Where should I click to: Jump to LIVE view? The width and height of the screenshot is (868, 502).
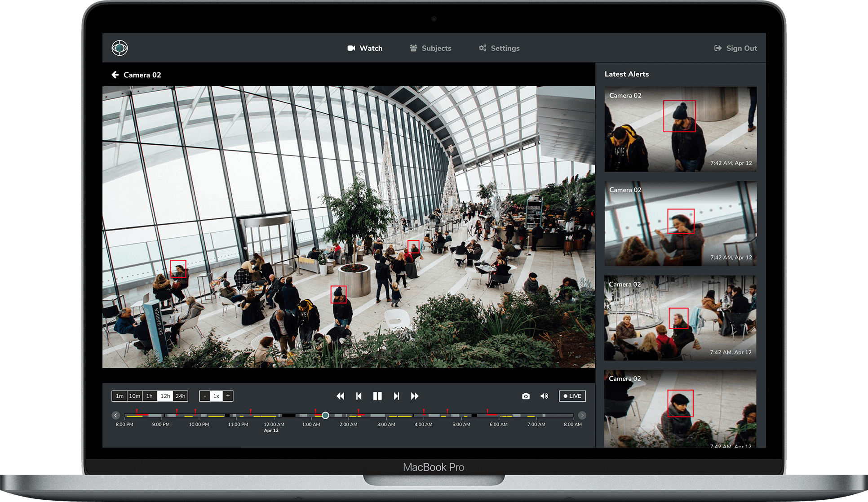(x=572, y=396)
